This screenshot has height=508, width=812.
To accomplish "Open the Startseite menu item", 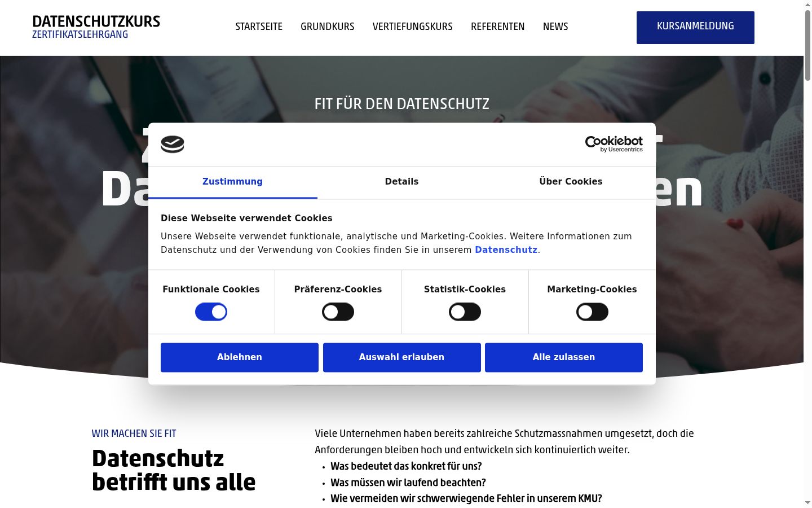I will (x=259, y=27).
